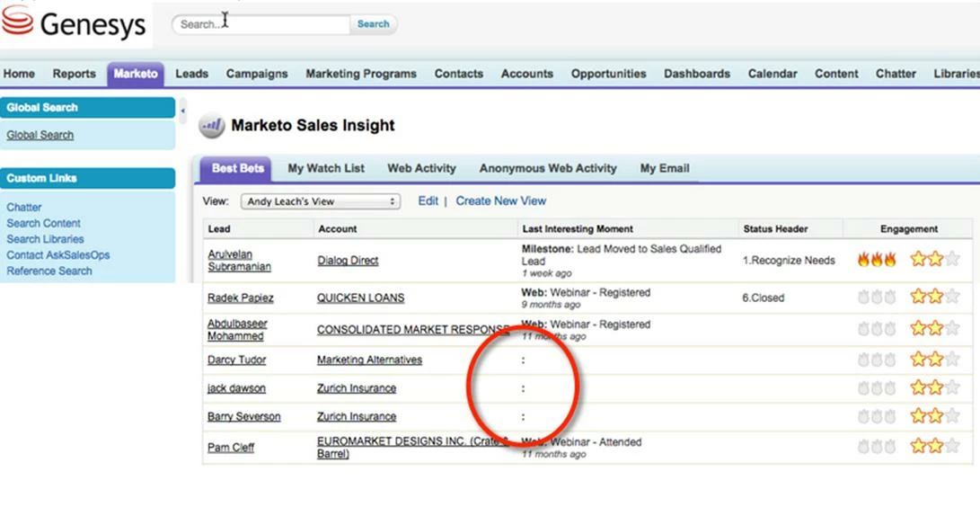Click stars in Abdulbaseer Mohammed row
Screen dimensions: 980x507
point(935,328)
